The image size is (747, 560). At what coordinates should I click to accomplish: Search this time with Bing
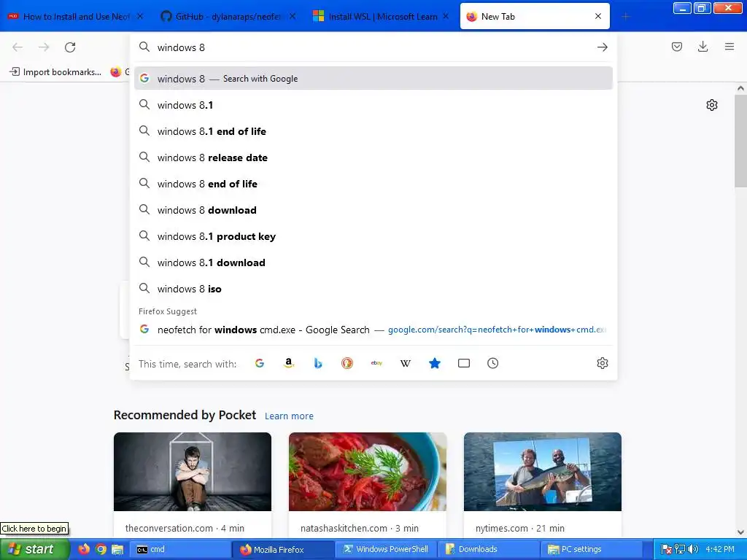(x=318, y=363)
